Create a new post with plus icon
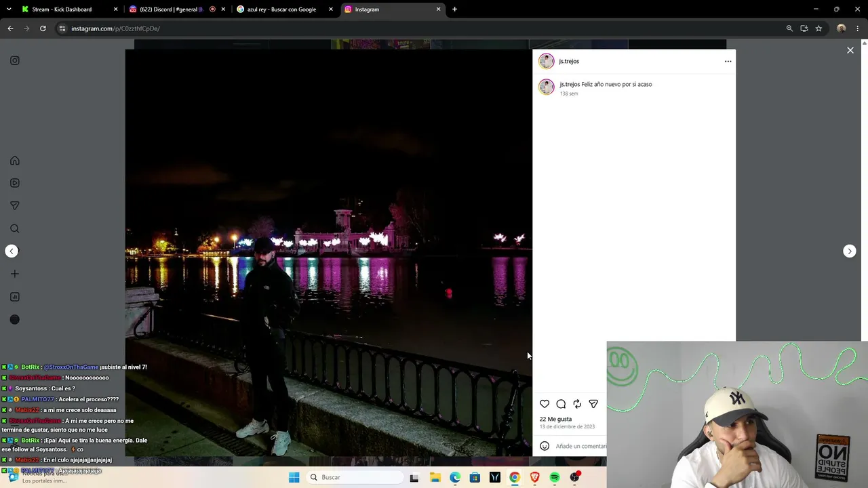 (x=15, y=274)
